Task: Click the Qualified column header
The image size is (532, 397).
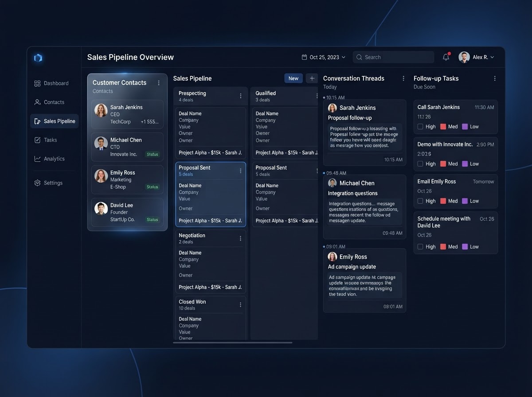Action: coord(284,96)
